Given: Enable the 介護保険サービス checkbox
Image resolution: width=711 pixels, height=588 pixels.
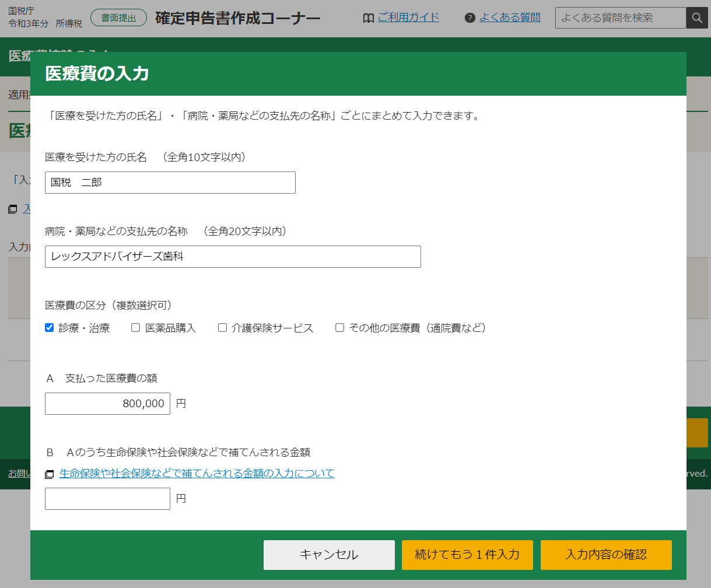Looking at the screenshot, I should (222, 328).
